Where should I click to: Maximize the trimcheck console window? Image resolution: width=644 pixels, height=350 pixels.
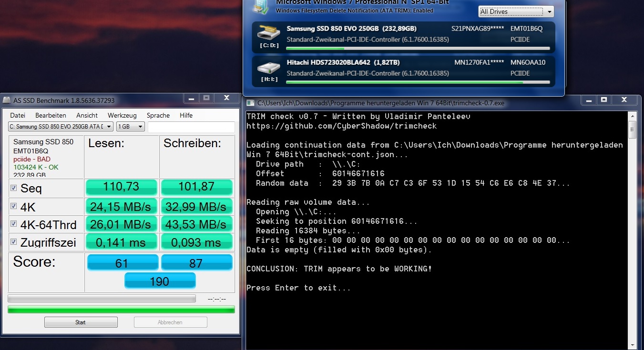pos(603,100)
